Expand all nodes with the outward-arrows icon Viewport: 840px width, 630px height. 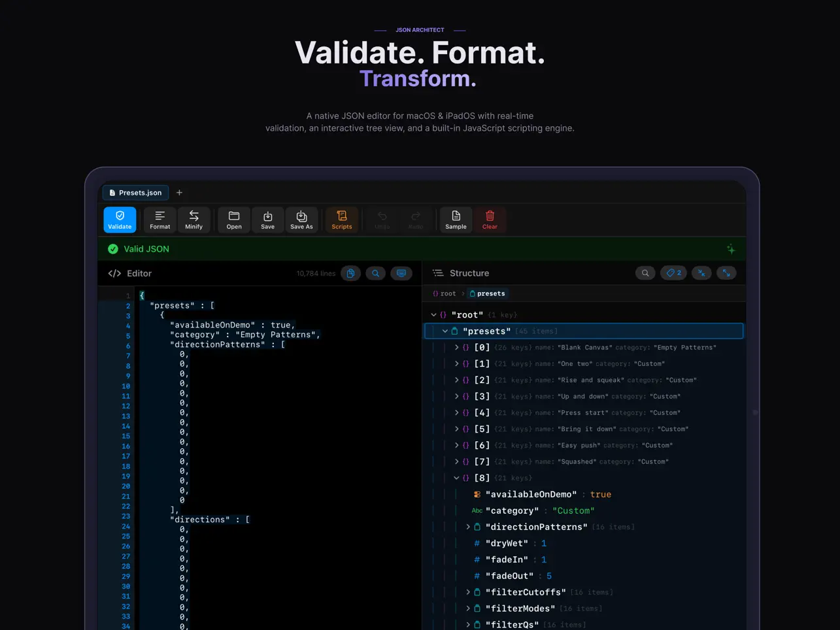pos(726,273)
